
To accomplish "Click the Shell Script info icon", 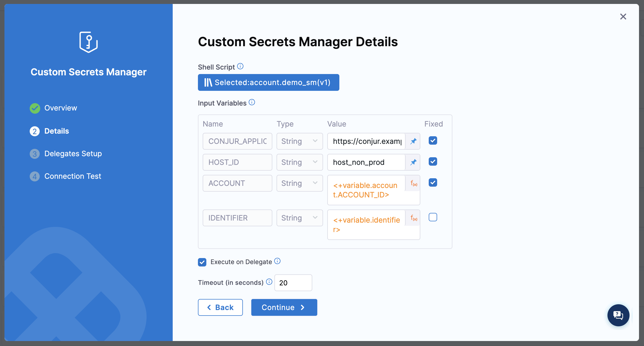I will (x=240, y=66).
